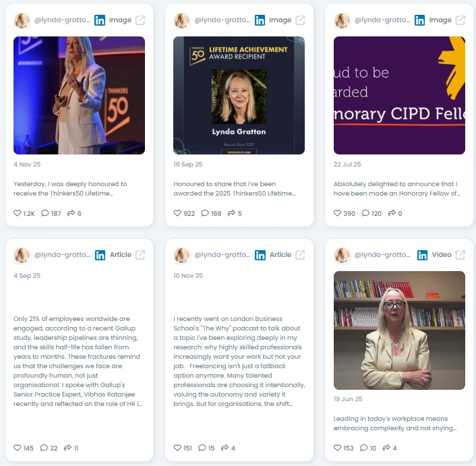Like the post with 145 likes
The width and height of the screenshot is (476, 466).
18,448
